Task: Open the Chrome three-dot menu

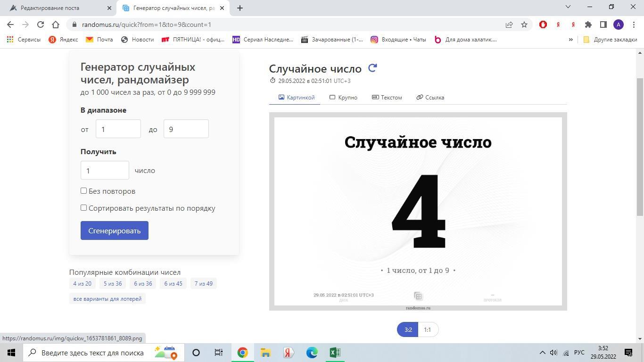Action: point(633,25)
